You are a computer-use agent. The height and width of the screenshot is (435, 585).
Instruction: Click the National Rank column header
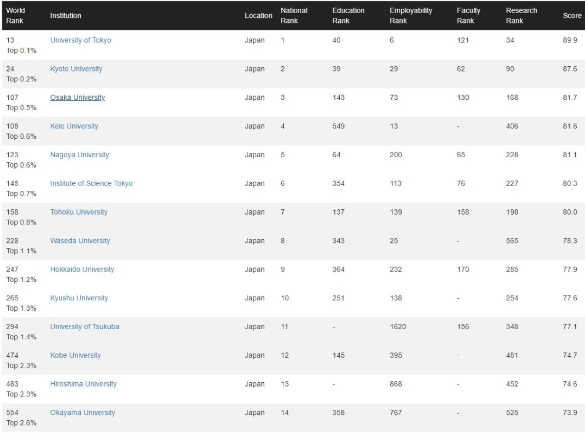pos(294,16)
